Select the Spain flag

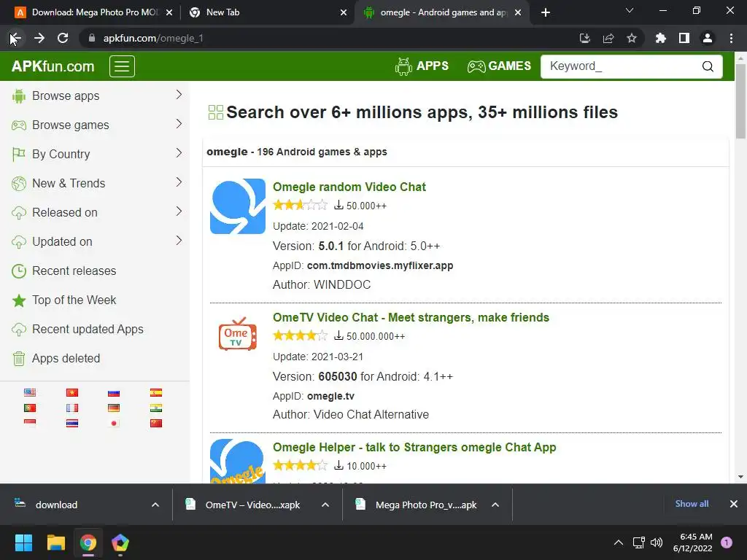[x=156, y=392]
